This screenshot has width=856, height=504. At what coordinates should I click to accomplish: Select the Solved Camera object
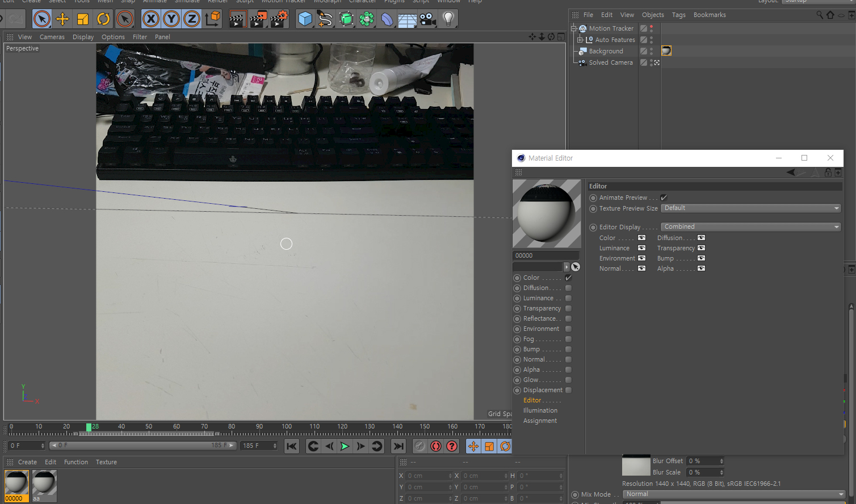pos(611,62)
